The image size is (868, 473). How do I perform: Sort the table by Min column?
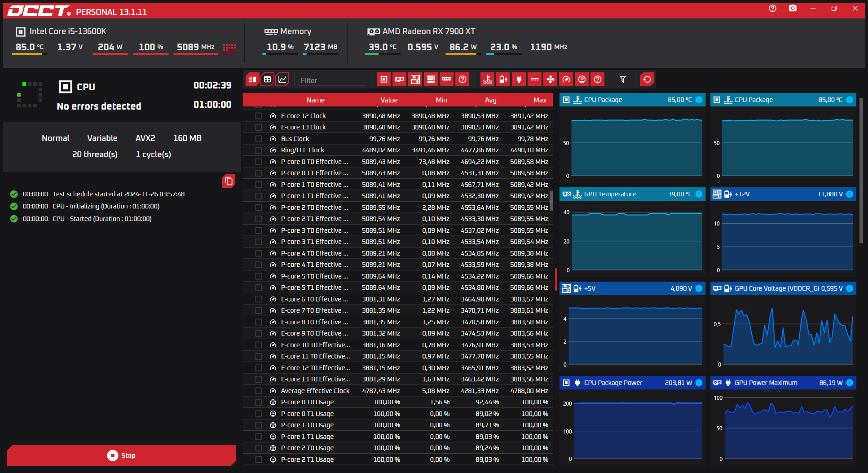pyautogui.click(x=441, y=100)
